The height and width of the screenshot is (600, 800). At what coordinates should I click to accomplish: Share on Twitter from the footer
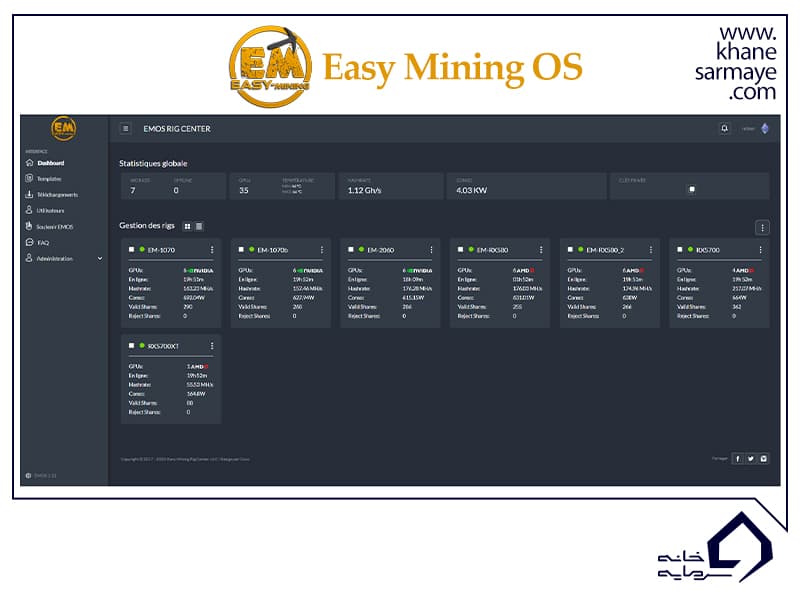[x=751, y=459]
